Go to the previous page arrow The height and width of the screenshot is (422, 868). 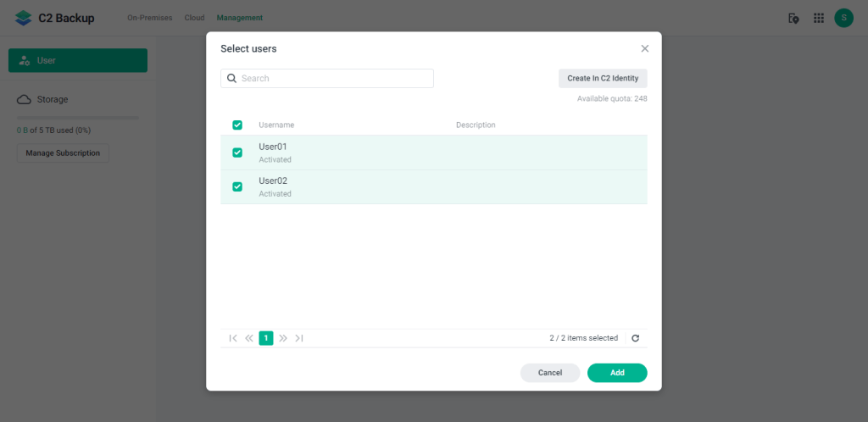click(x=249, y=338)
